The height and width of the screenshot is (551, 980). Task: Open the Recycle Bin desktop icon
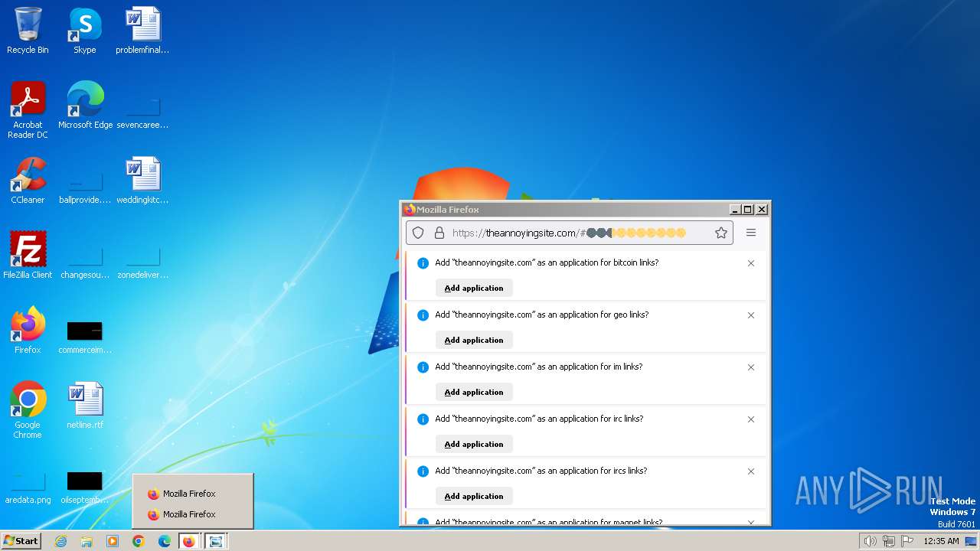pos(28,31)
